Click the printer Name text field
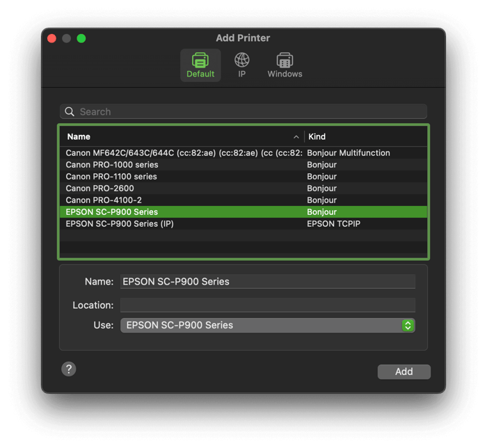 [x=267, y=282]
